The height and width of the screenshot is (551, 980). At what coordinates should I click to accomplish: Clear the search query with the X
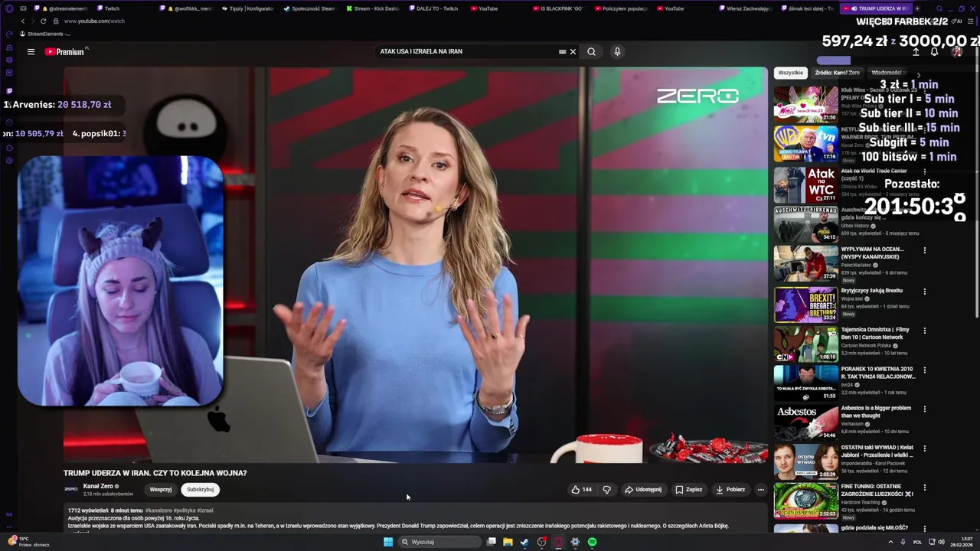[x=573, y=52]
